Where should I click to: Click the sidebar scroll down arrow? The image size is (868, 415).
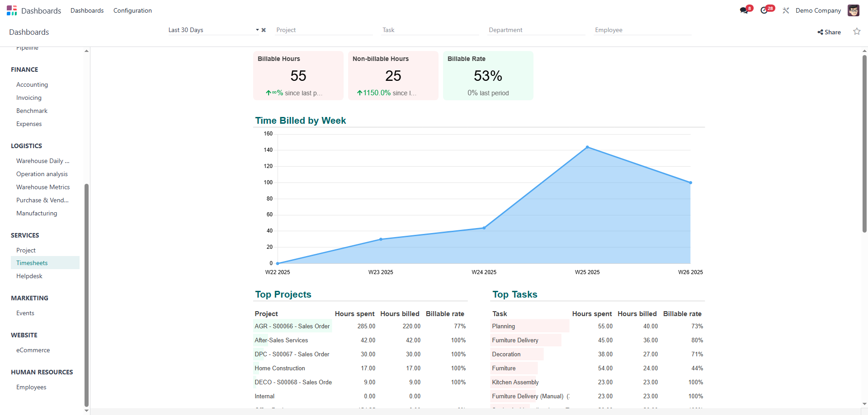[86, 410]
